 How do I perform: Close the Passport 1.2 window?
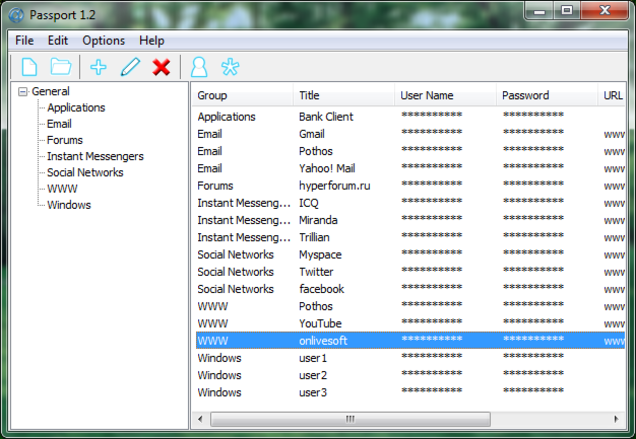[x=604, y=11]
